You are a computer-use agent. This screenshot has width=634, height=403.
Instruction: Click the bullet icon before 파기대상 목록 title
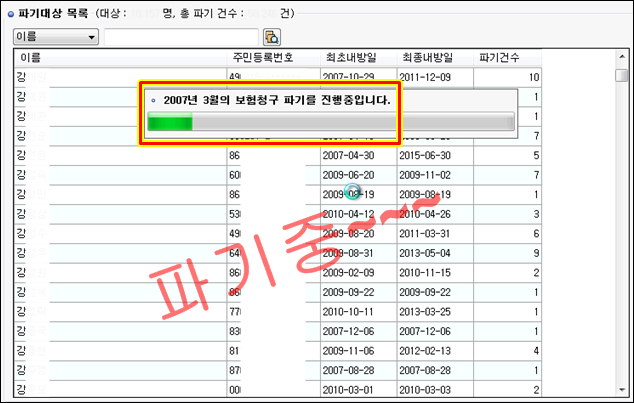(x=10, y=15)
